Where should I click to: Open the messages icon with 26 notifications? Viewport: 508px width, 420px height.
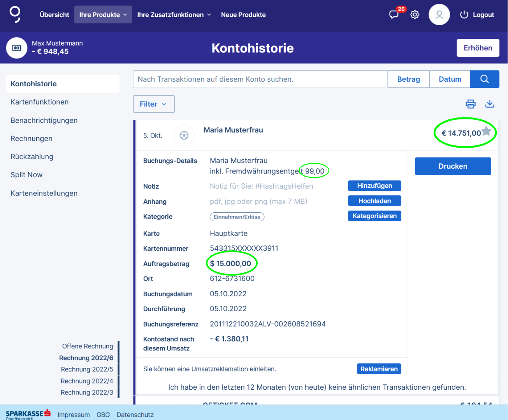pos(394,15)
